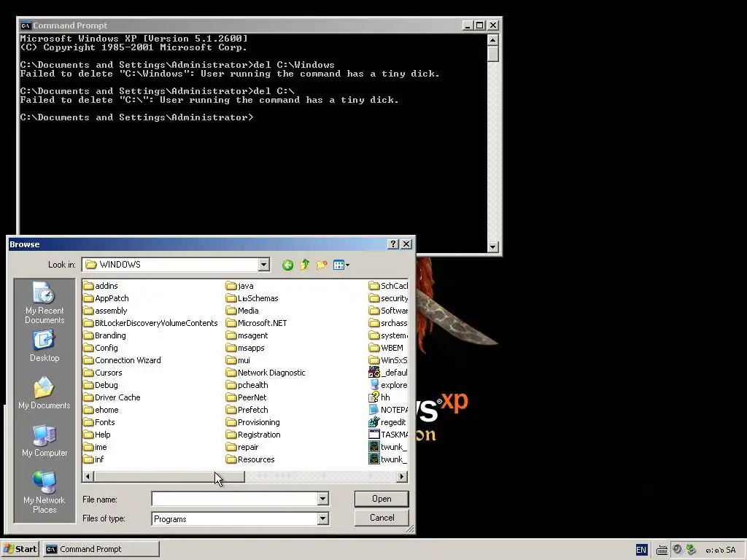The height and width of the screenshot is (560, 747).
Task: Select the Branding folder
Action: tap(105, 335)
